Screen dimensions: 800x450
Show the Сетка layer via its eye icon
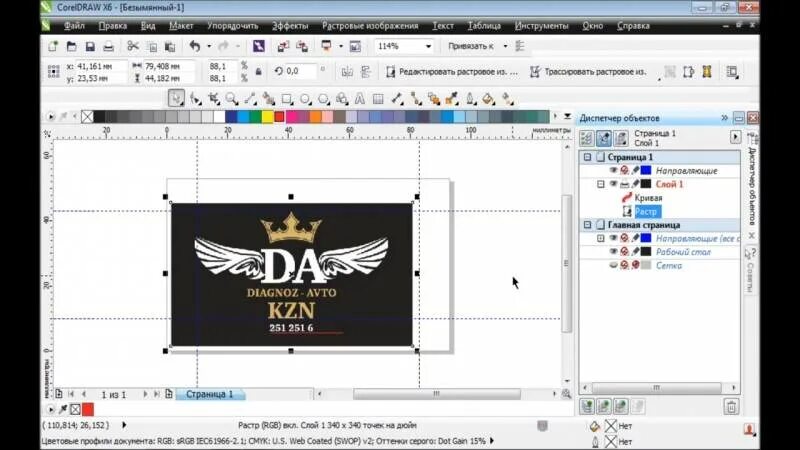(x=613, y=265)
